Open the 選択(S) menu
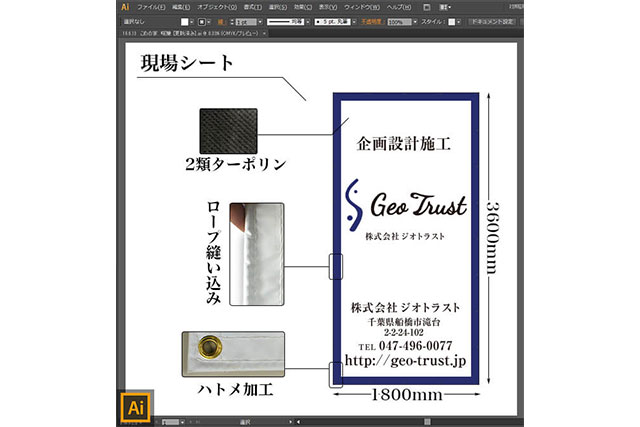The height and width of the screenshot is (427, 640). [x=278, y=7]
